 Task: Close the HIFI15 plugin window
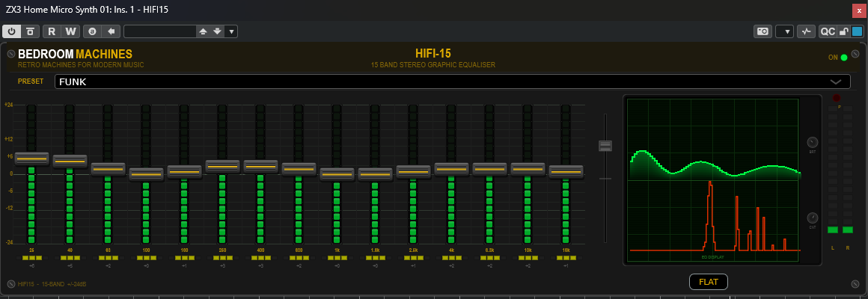click(x=860, y=10)
